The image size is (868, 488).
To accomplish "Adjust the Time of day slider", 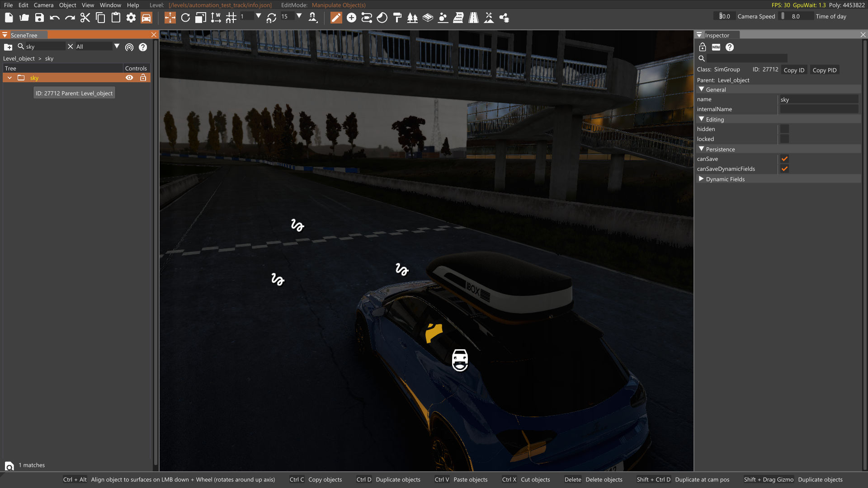I will [796, 16].
